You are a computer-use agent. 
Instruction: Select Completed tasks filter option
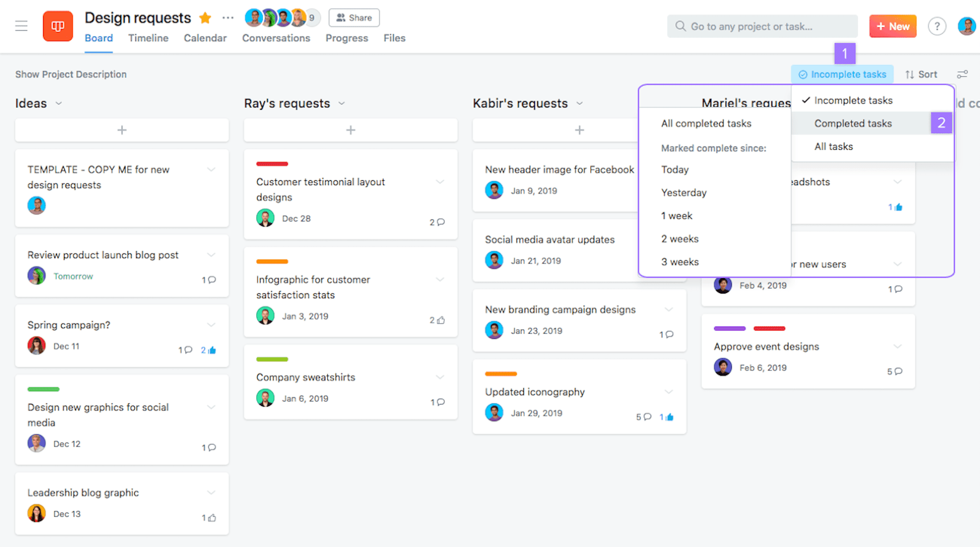(853, 123)
